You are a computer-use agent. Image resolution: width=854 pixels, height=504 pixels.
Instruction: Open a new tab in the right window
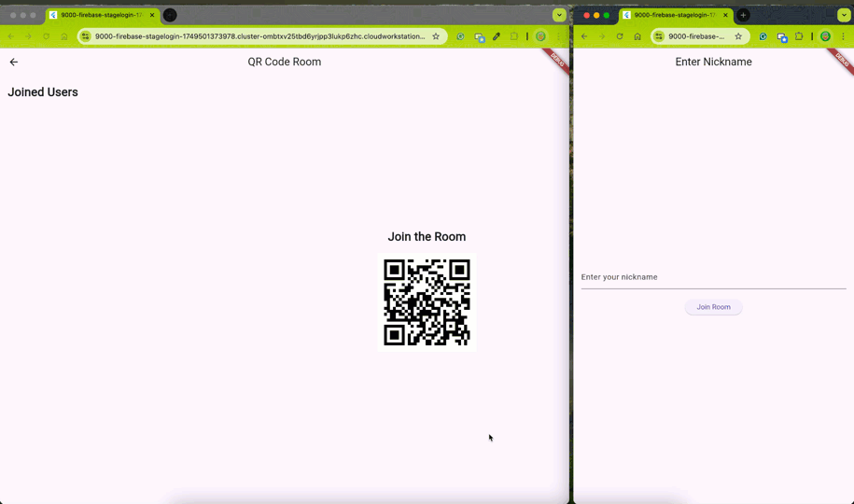coord(743,15)
